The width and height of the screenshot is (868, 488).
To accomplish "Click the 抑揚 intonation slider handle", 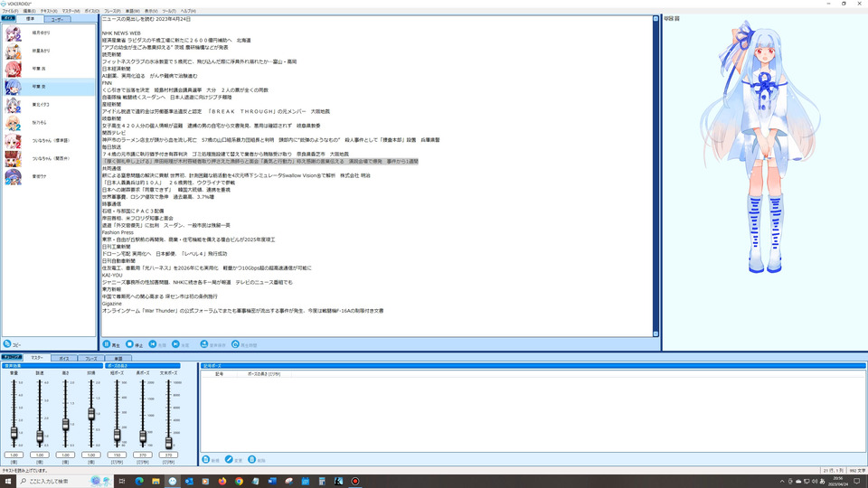I will click(91, 414).
